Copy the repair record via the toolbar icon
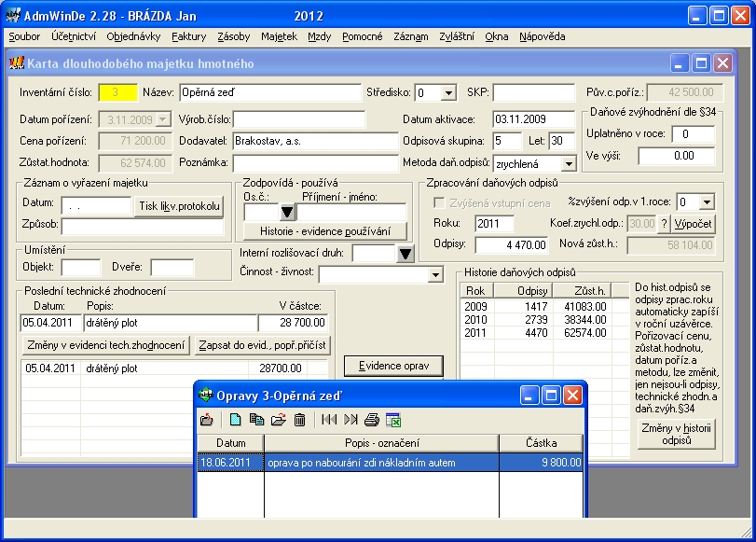The width and height of the screenshot is (756, 542). (x=256, y=420)
